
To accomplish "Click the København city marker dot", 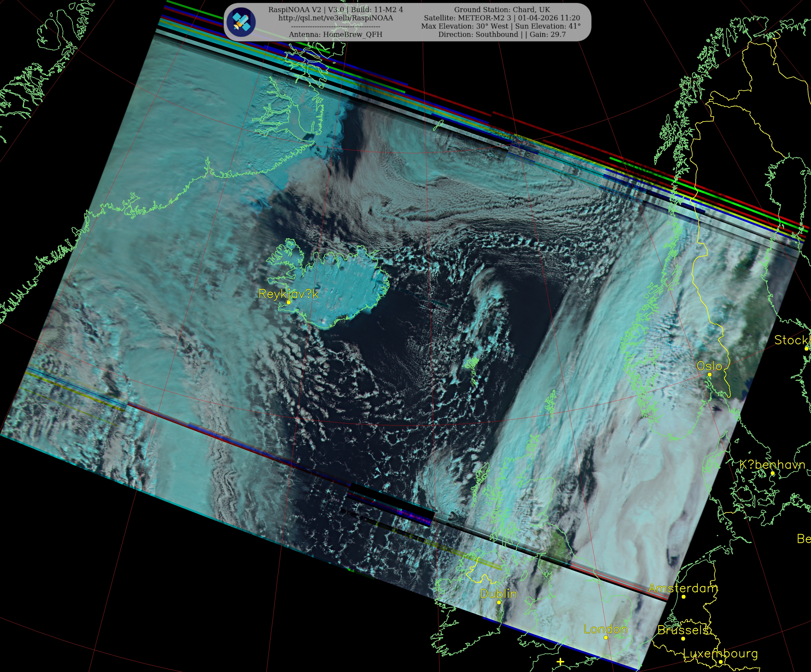I will point(772,473).
